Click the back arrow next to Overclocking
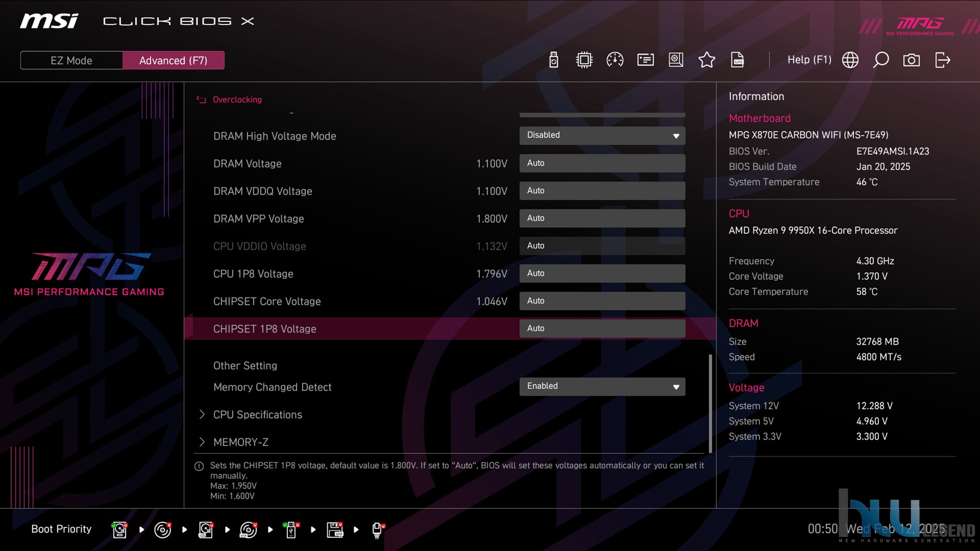980x551 pixels. click(x=201, y=100)
